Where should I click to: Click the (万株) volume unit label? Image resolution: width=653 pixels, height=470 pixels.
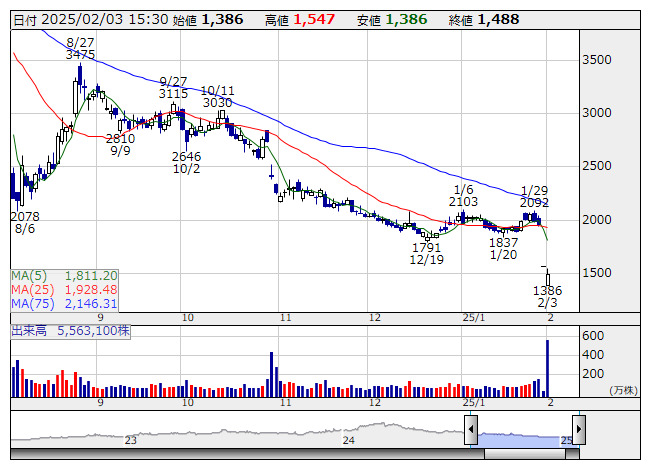[623, 390]
